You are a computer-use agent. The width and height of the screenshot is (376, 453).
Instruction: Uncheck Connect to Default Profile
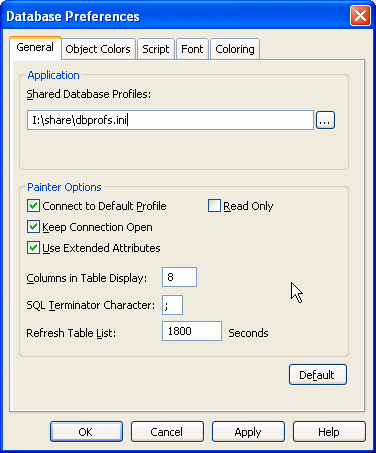33,206
